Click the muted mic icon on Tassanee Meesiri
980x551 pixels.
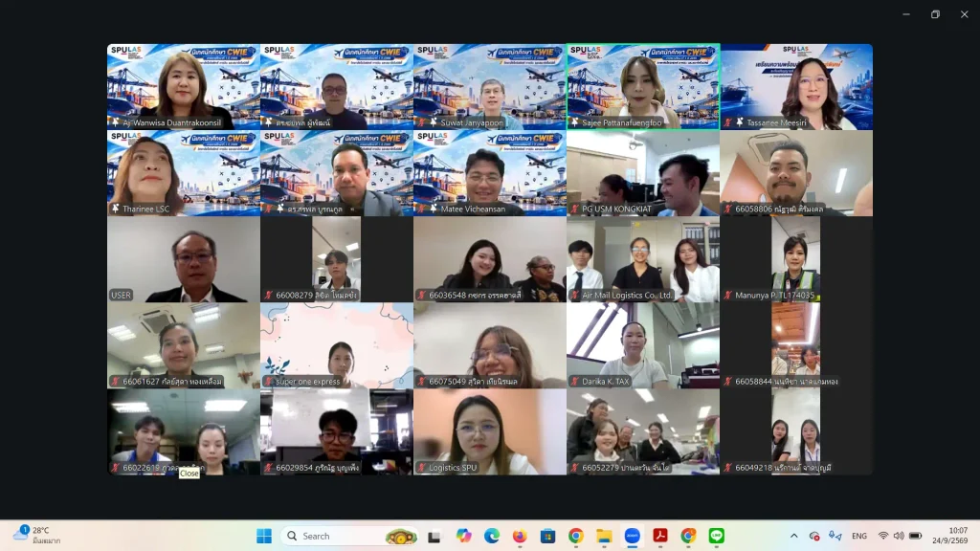728,122
